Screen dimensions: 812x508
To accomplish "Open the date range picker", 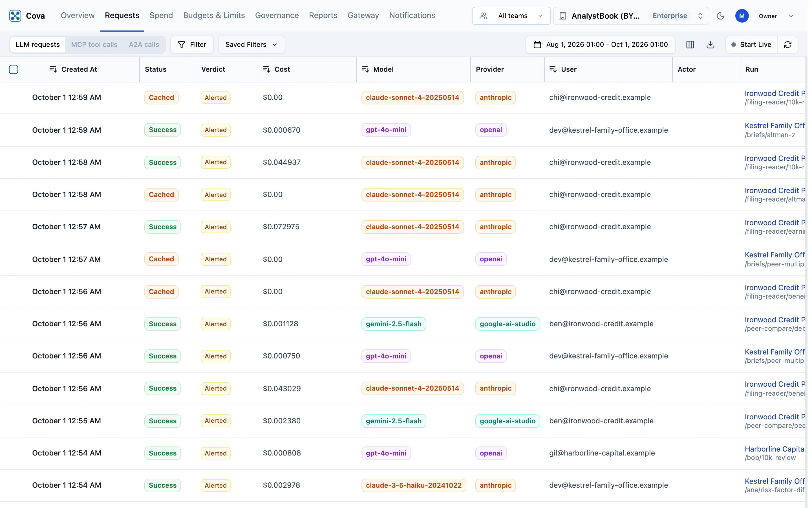I will pos(600,45).
